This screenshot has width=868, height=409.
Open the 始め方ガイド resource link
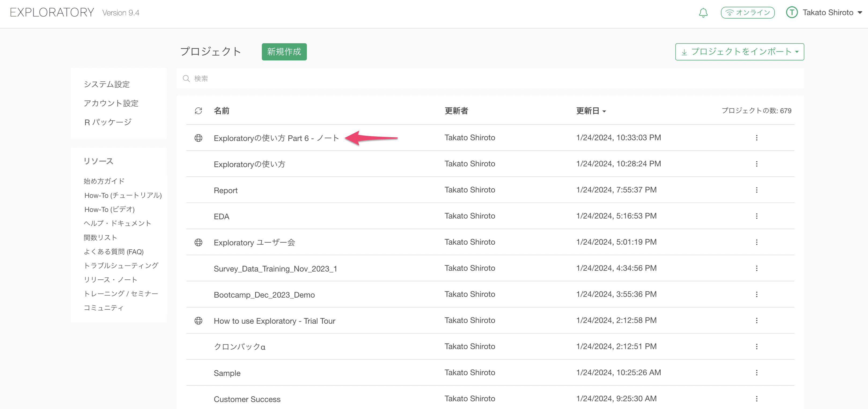[x=104, y=181]
